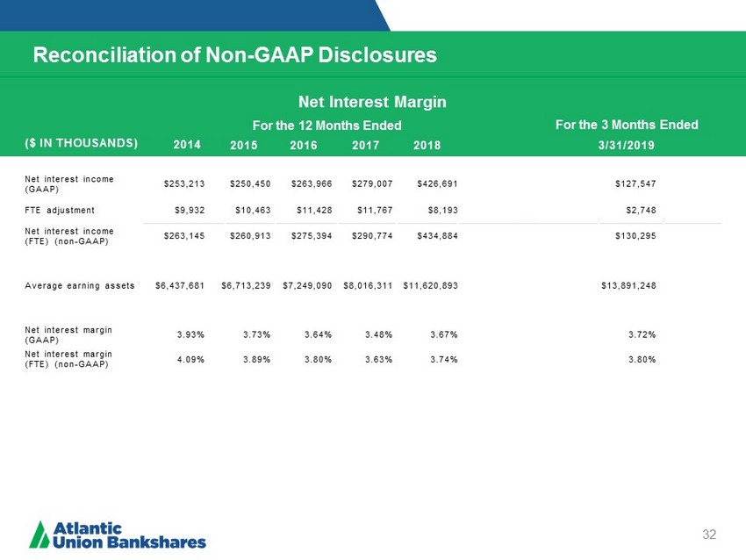Select the $426,691 net interest income value
Screen dimensions: 746x560
[437, 183]
